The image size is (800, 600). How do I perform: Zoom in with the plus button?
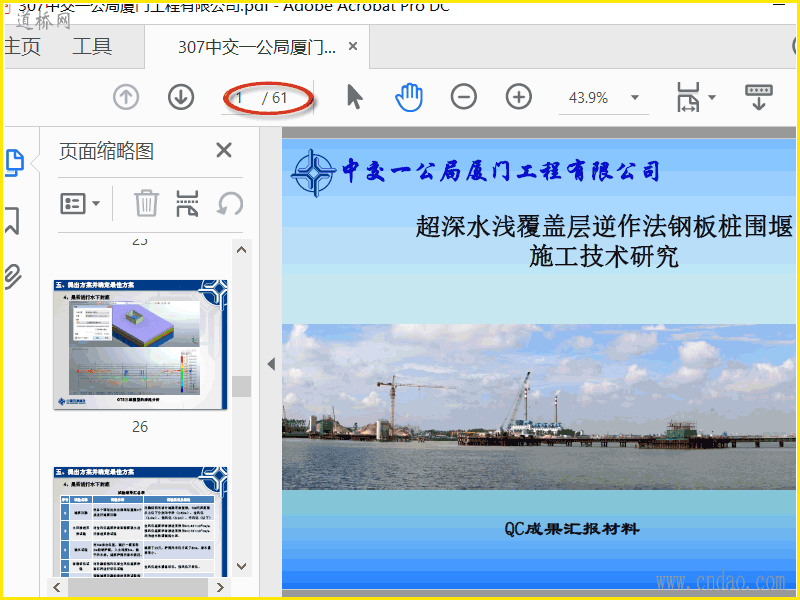(x=519, y=97)
